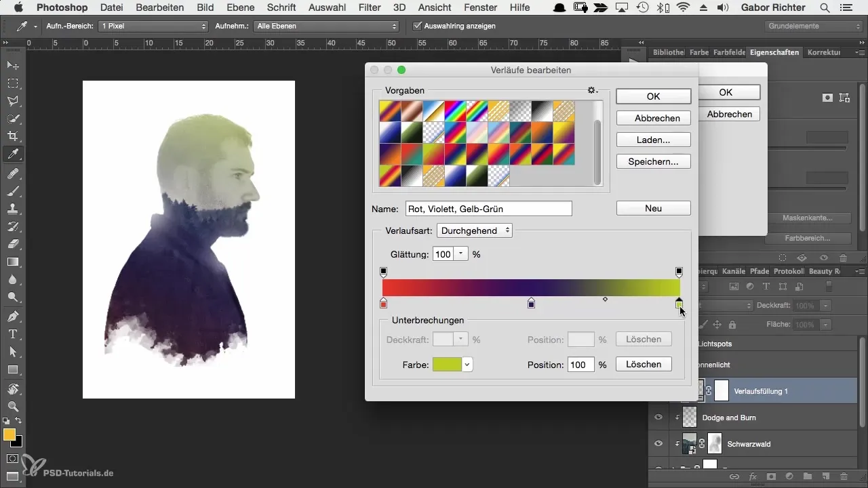868x488 pixels.
Task: Click the macOS Spotlight search icon
Action: [825, 8]
